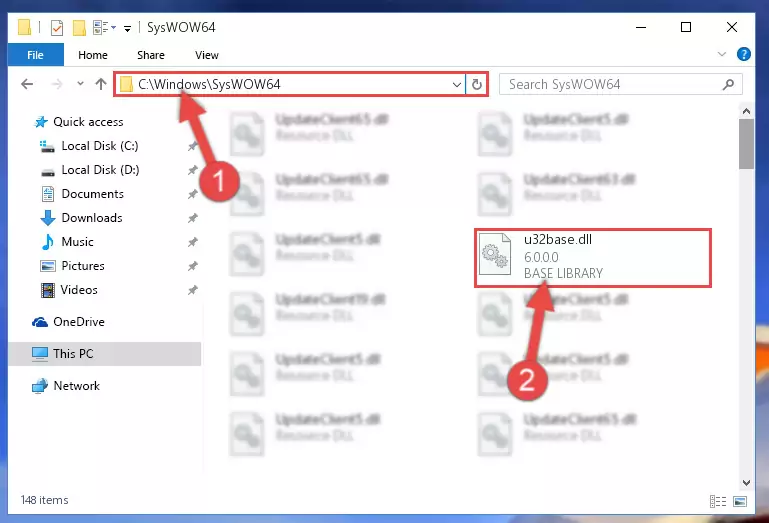Viewport: 769px width, 523px height.
Task: Click the scrollbar down arrow
Action: pos(746,483)
